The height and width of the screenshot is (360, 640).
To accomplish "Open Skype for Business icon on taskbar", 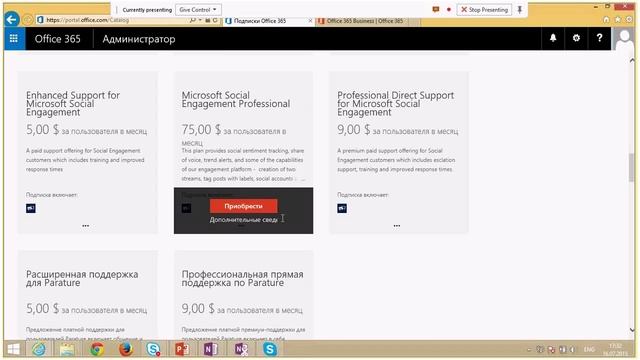I will (270, 349).
